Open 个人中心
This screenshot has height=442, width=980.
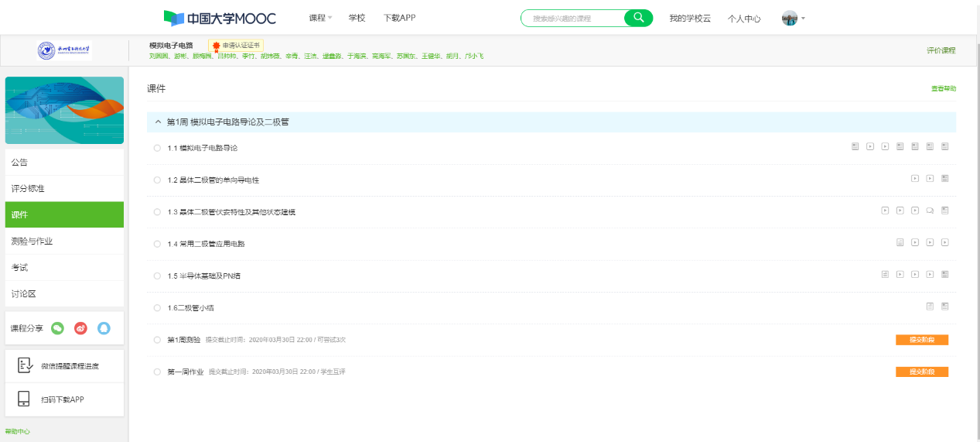pyautogui.click(x=744, y=18)
